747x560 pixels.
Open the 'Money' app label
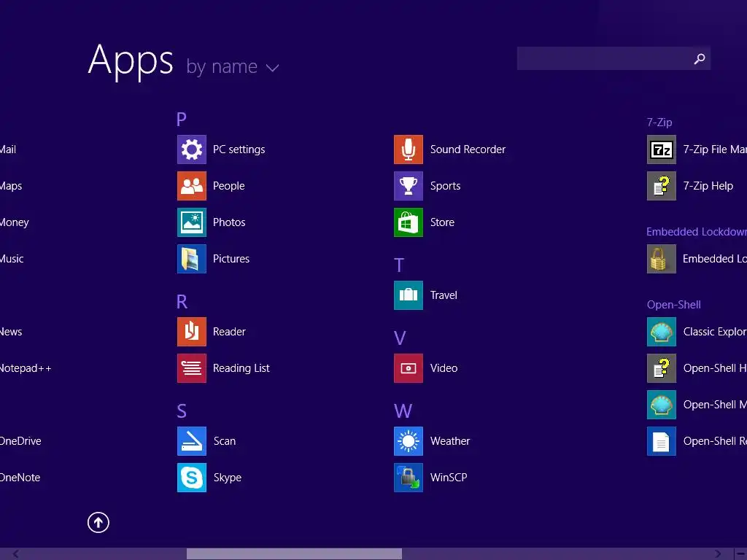14,222
